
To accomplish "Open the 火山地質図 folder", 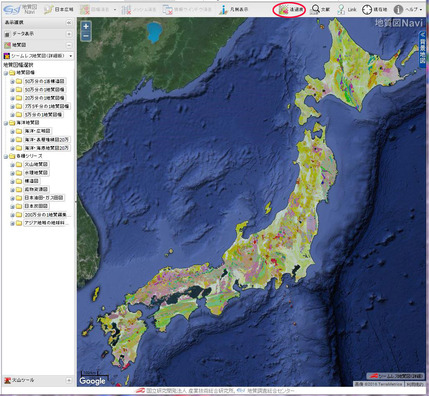I will coord(36,164).
